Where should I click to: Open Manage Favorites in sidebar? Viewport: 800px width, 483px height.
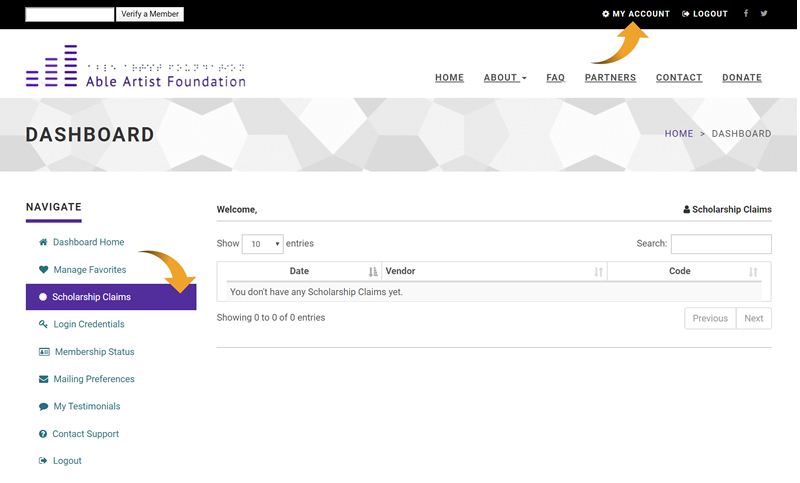coord(90,269)
